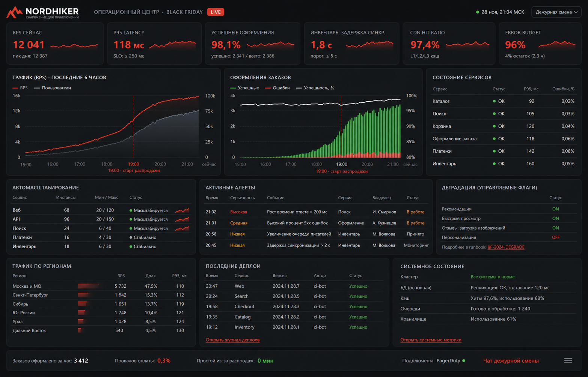Open the CDN HIT RATIO sparkline

pyautogui.click(x=467, y=45)
